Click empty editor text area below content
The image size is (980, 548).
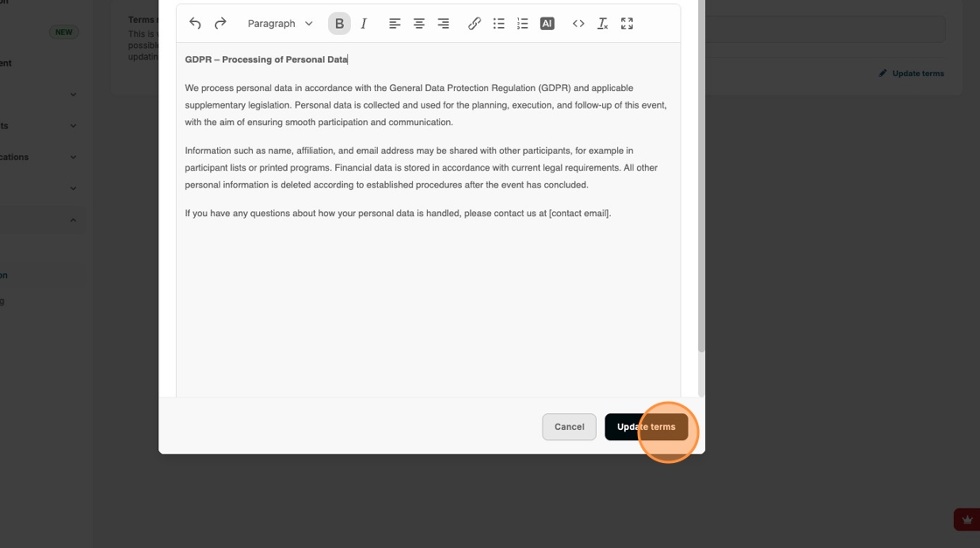[x=428, y=306]
